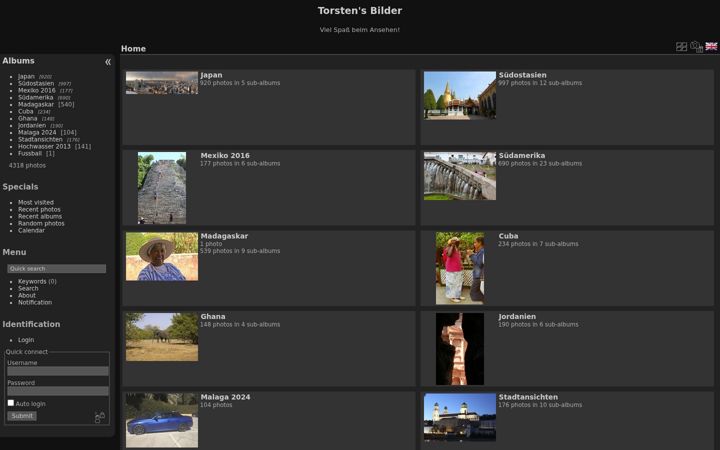Open the Ghana elephant thumbnail
720x450 pixels.
[162, 337]
